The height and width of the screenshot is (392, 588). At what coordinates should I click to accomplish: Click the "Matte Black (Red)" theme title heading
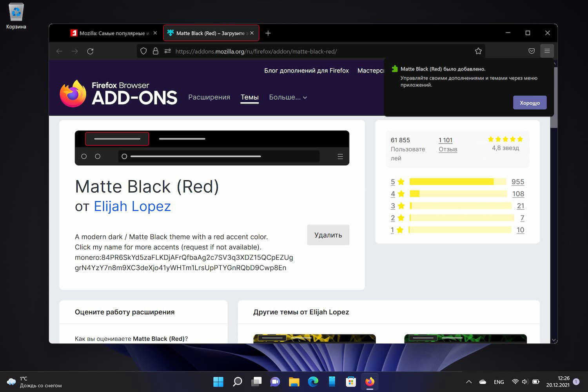click(147, 187)
